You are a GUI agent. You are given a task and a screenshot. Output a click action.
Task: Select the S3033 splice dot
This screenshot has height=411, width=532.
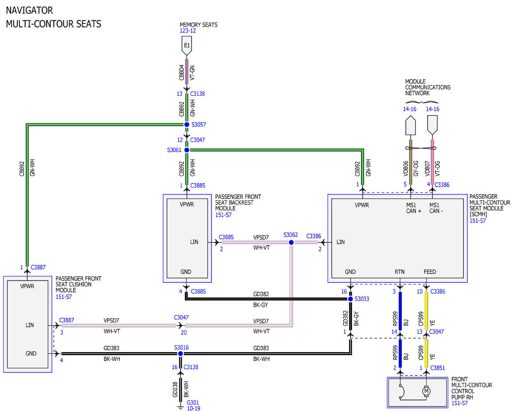click(350, 299)
